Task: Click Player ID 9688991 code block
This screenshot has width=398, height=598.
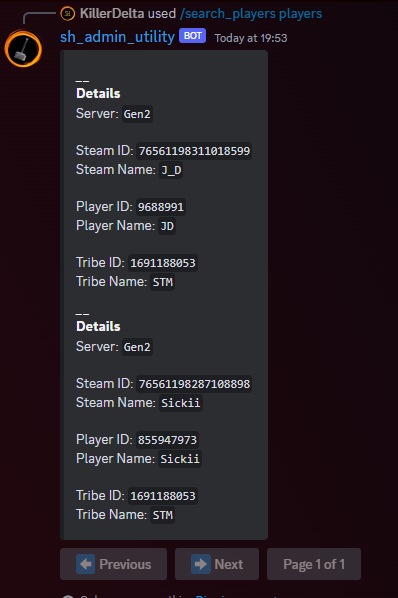Action: tap(160, 207)
